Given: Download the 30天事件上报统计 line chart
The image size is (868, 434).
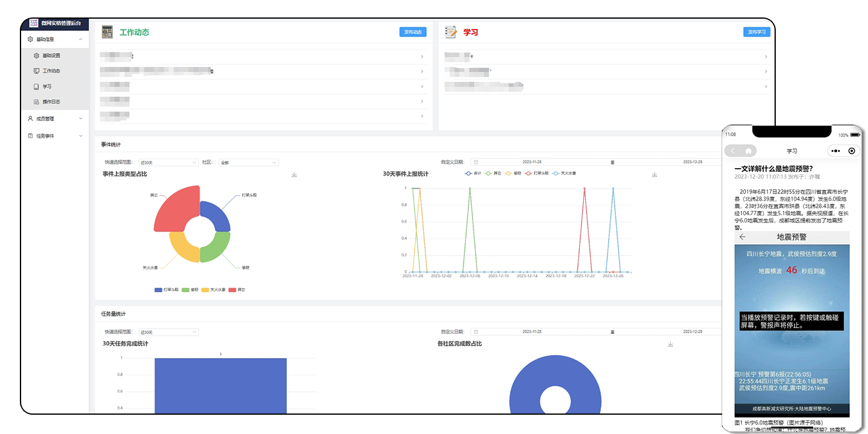Looking at the screenshot, I should (x=655, y=175).
